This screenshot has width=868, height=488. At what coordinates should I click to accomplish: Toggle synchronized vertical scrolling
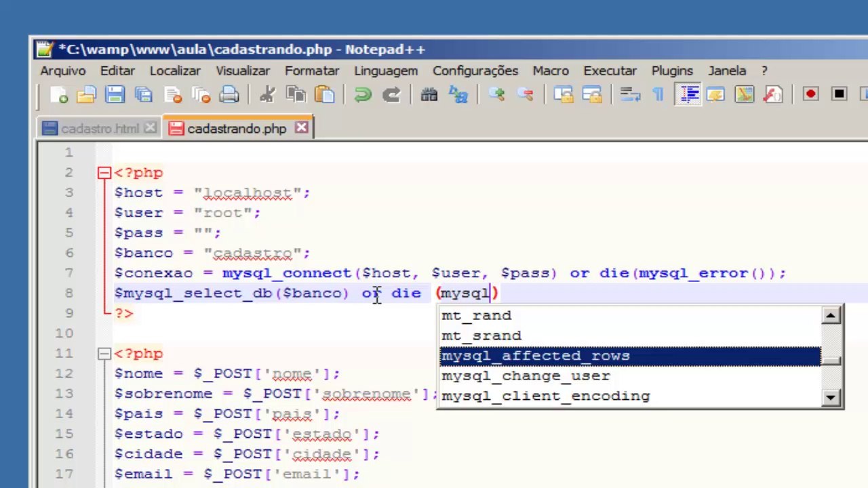tap(564, 94)
